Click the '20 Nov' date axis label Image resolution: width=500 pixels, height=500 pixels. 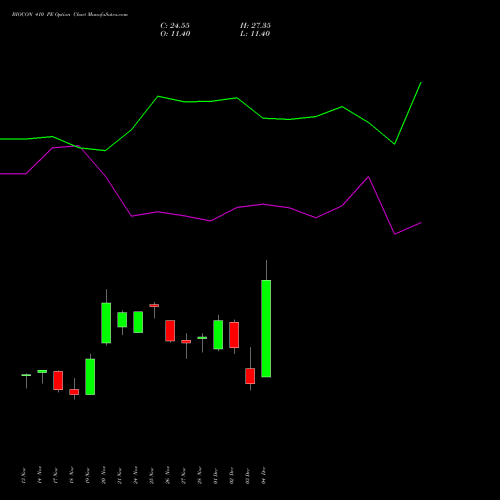pos(104,475)
